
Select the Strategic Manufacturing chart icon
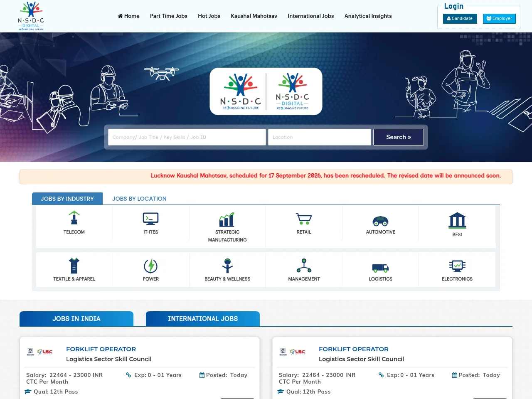(x=227, y=219)
